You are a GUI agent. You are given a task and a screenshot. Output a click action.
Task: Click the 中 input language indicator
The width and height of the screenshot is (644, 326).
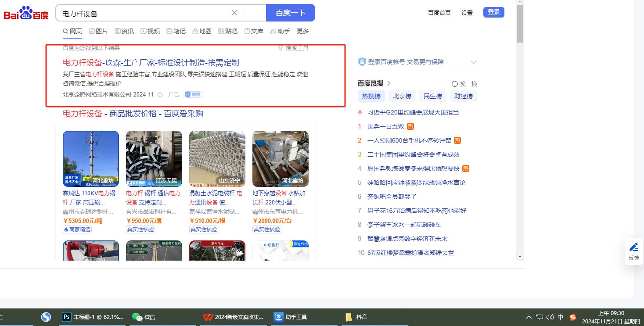click(x=561, y=317)
